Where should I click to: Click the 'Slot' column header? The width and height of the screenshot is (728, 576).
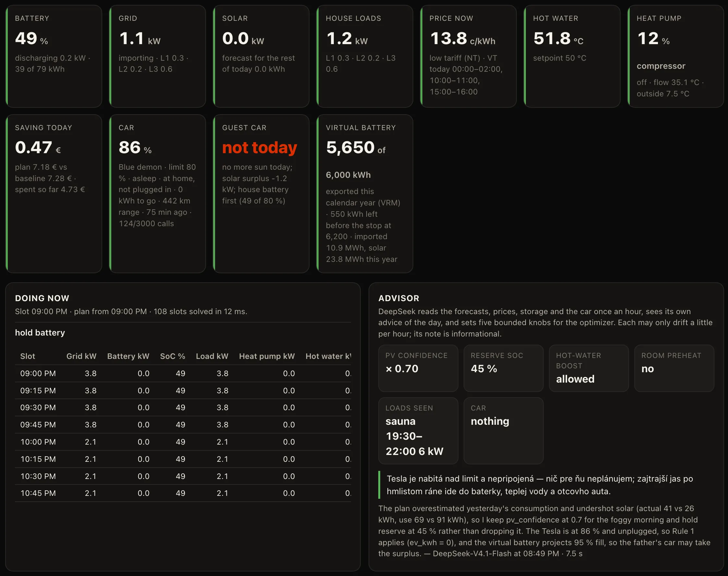point(28,356)
